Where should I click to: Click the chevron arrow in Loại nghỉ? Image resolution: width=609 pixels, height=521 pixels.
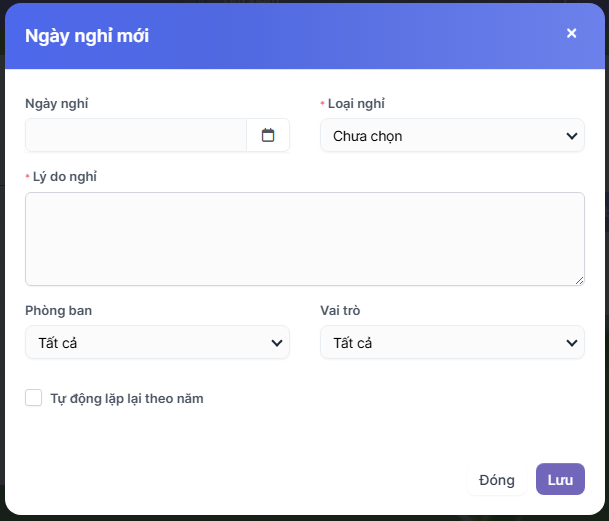(x=572, y=135)
